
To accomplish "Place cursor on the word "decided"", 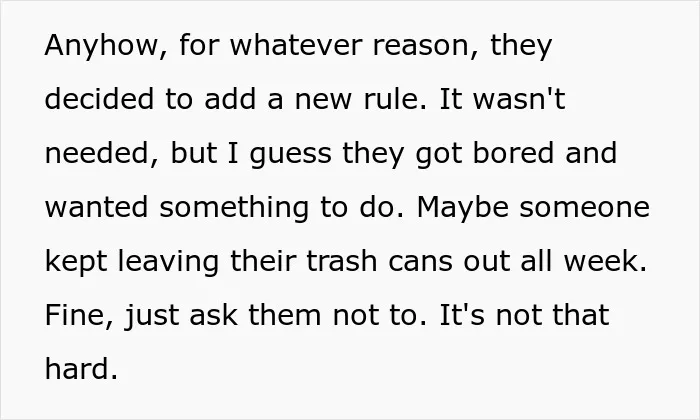I will (x=99, y=99).
